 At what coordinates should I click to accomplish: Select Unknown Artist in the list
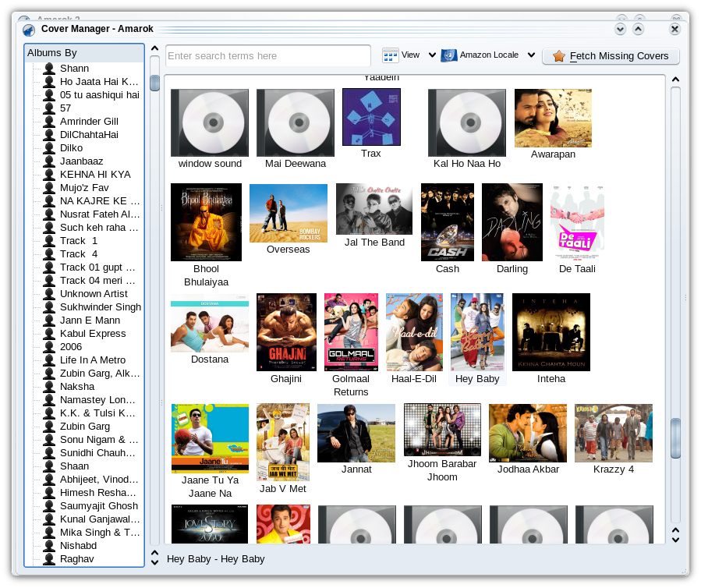[x=93, y=294]
